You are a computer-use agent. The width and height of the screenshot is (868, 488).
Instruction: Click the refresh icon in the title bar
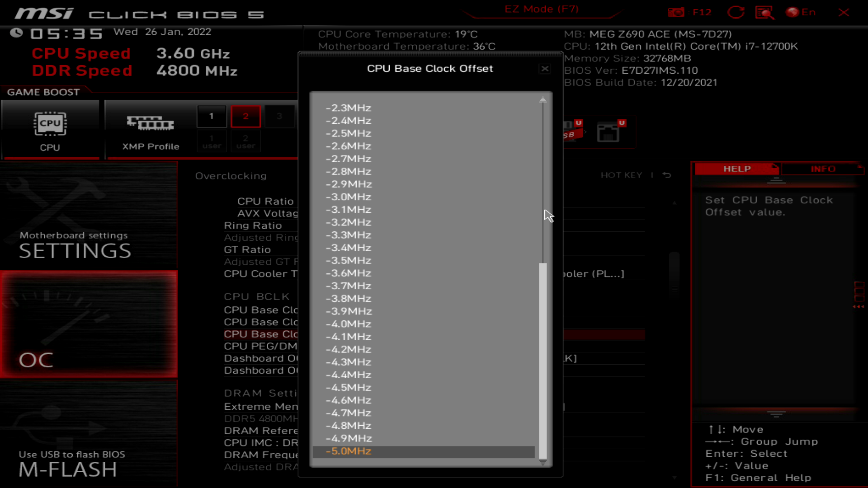point(736,12)
